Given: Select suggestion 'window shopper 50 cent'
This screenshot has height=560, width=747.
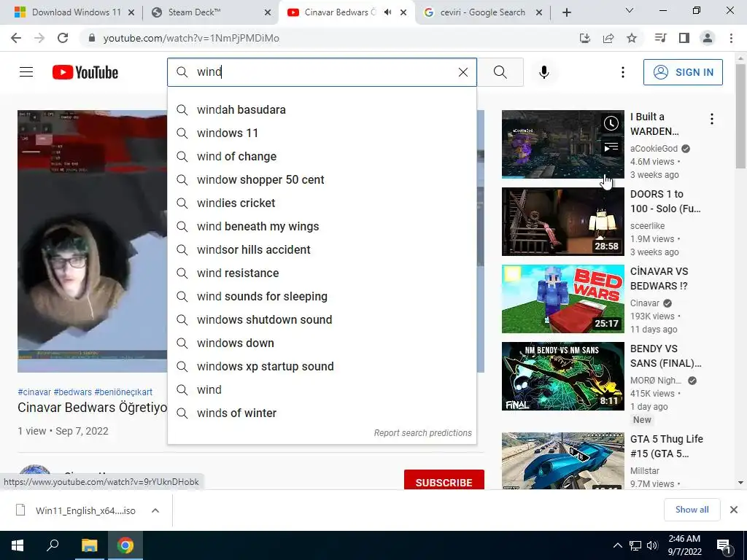Looking at the screenshot, I should (x=322, y=179).
